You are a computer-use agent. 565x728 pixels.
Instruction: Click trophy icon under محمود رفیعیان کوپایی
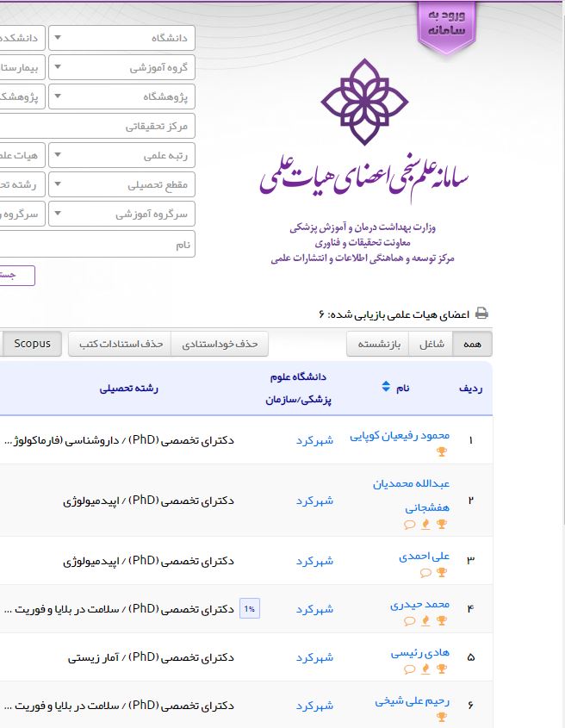442,451
